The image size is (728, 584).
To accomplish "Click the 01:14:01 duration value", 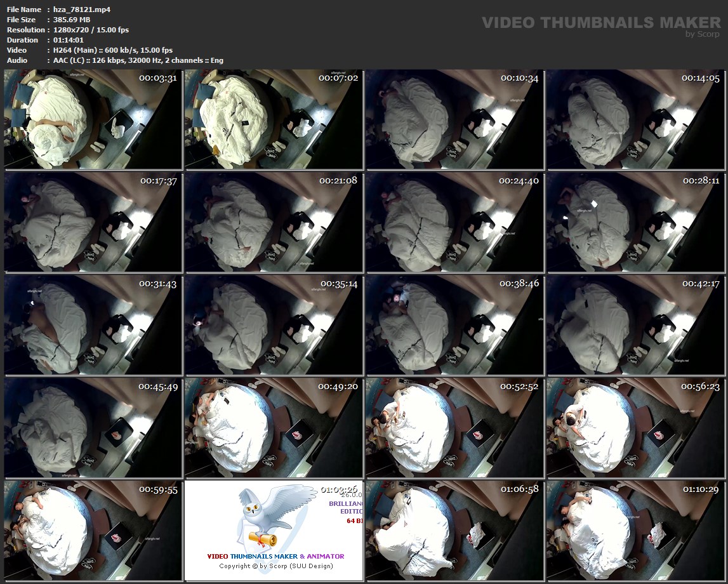I will (69, 40).
